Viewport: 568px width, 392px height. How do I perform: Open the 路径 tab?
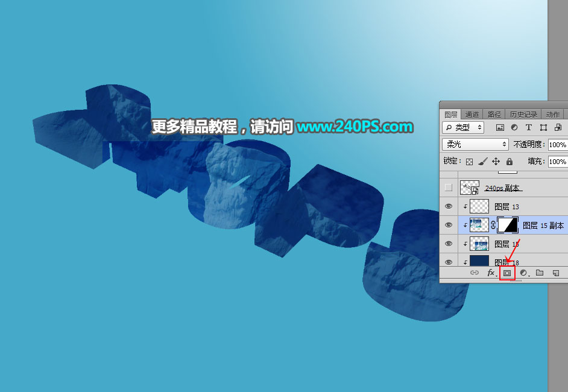[x=494, y=115]
